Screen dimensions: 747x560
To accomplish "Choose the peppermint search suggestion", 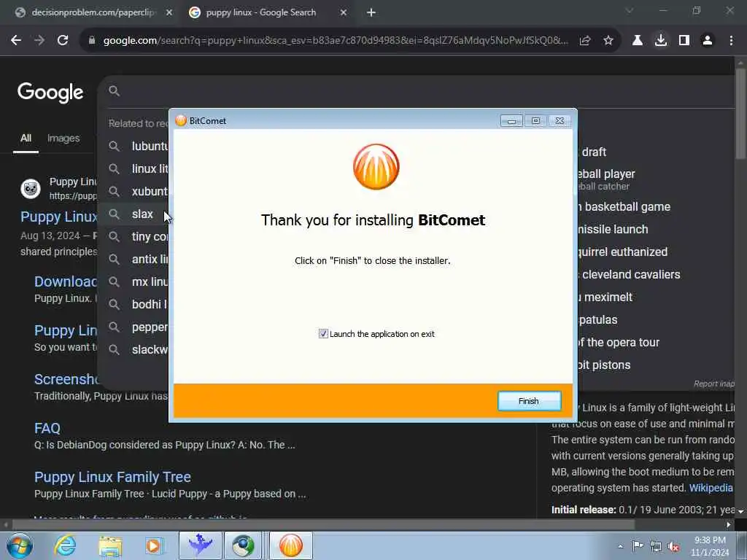I will (133, 327).
